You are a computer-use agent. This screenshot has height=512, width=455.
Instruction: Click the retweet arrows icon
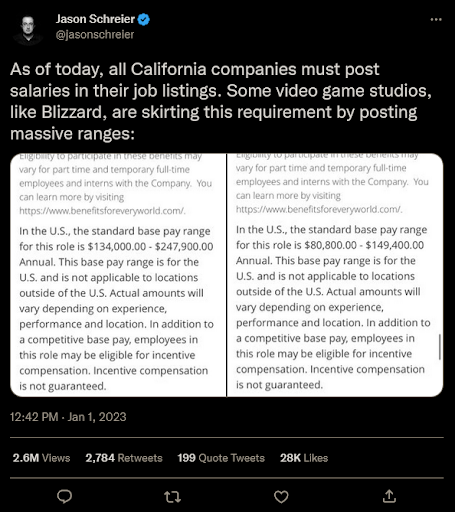[173, 497]
